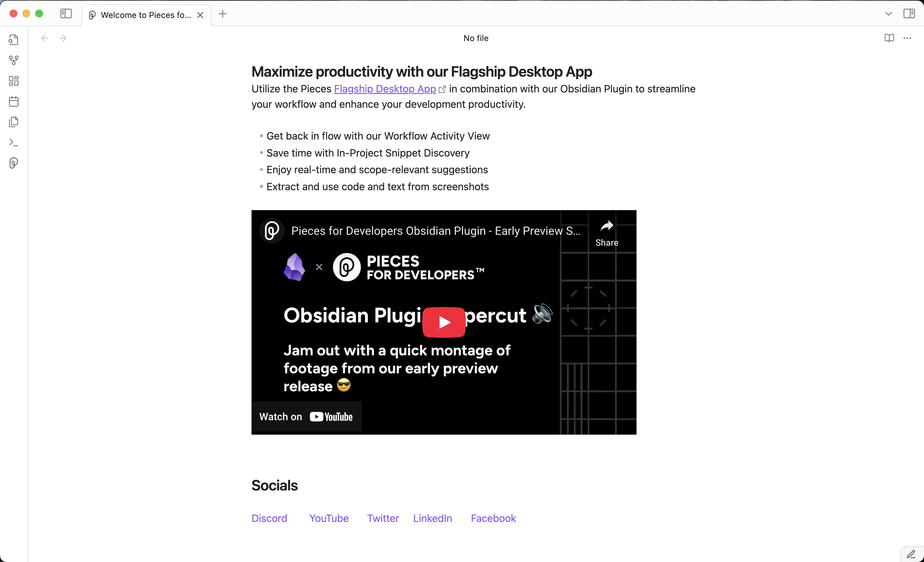The image size is (924, 562).
Task: Click the external link icon after Flagship Desktop App
Action: pyautogui.click(x=442, y=89)
